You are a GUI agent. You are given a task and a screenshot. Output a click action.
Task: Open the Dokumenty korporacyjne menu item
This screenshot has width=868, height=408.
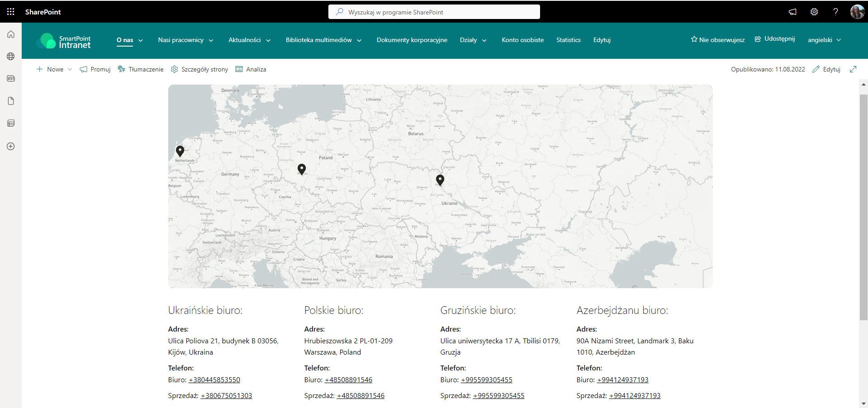pyautogui.click(x=412, y=40)
